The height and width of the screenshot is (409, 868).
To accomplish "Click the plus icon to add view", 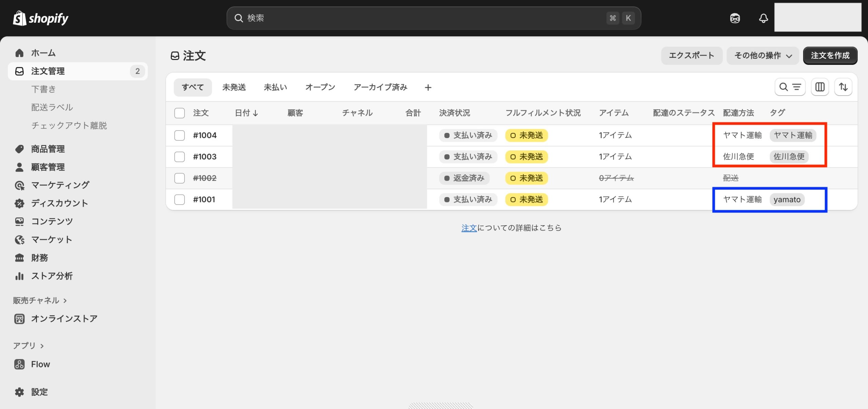I will coord(428,87).
